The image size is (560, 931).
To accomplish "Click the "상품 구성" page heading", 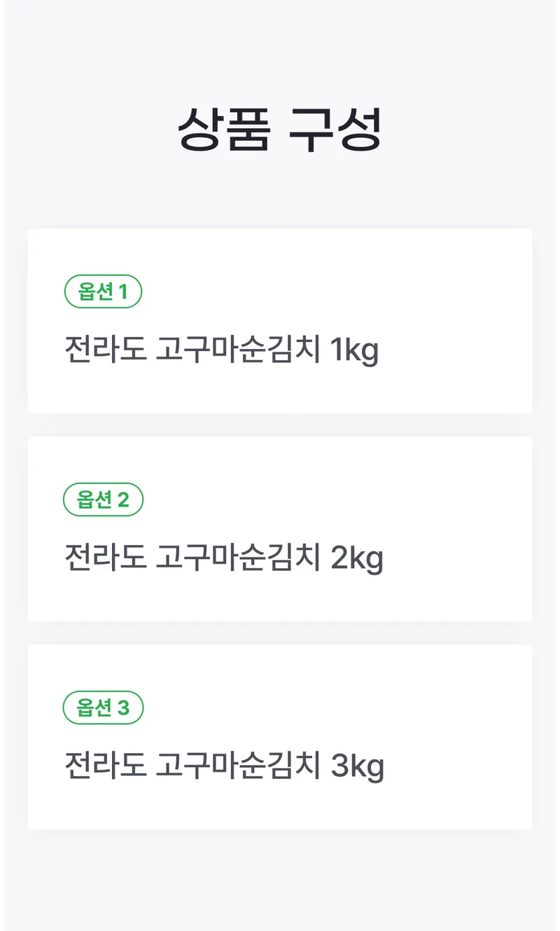I will 279,130.
